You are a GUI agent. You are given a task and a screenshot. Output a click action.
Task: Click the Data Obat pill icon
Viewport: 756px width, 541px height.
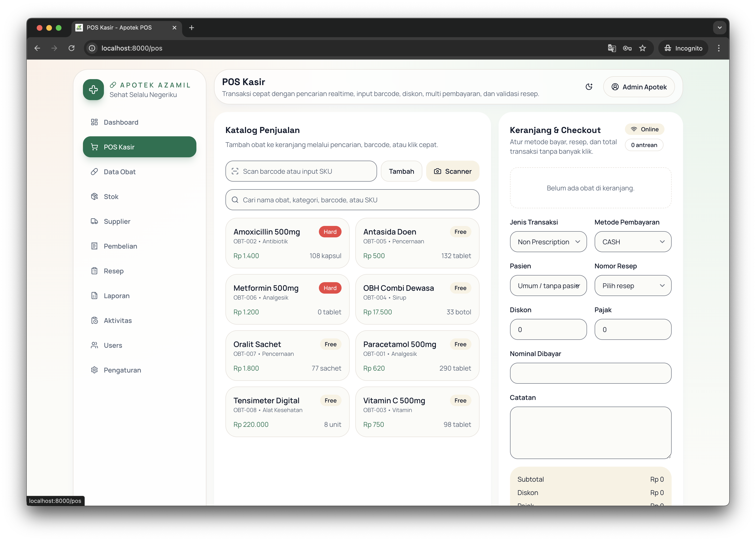pos(94,172)
